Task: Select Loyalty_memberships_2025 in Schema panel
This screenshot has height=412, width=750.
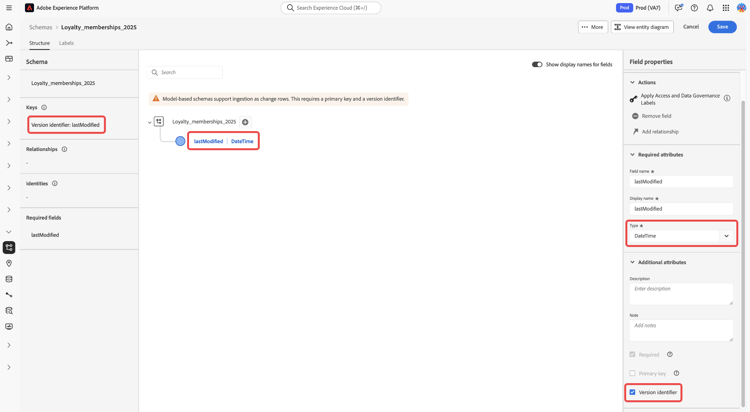Action: (63, 83)
